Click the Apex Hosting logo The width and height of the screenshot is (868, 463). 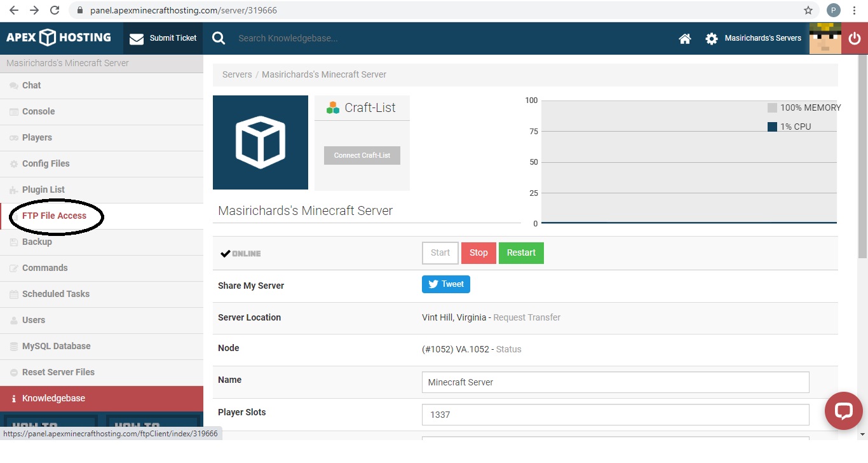coord(58,38)
